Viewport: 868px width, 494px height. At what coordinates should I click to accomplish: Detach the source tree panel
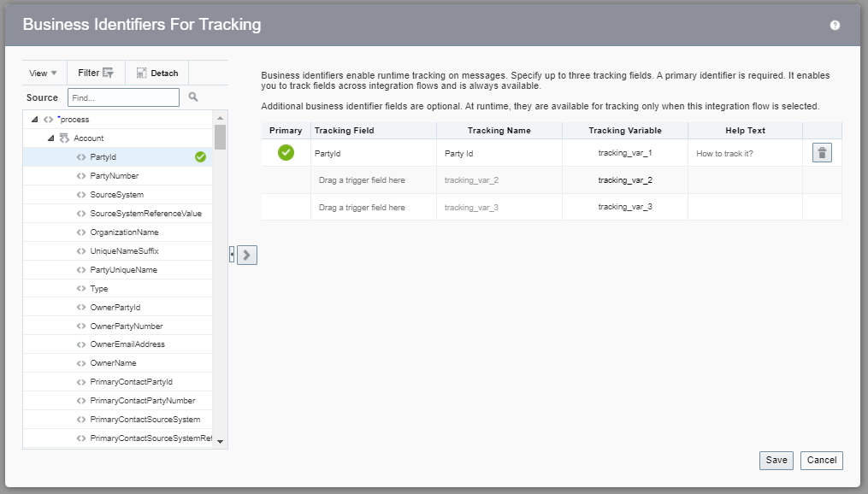tap(157, 74)
